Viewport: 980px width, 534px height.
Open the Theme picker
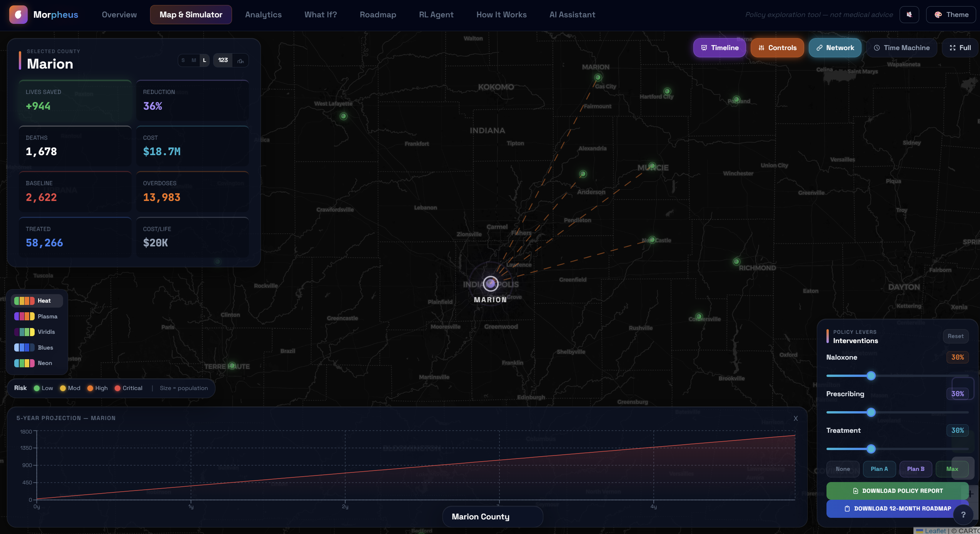coord(952,15)
